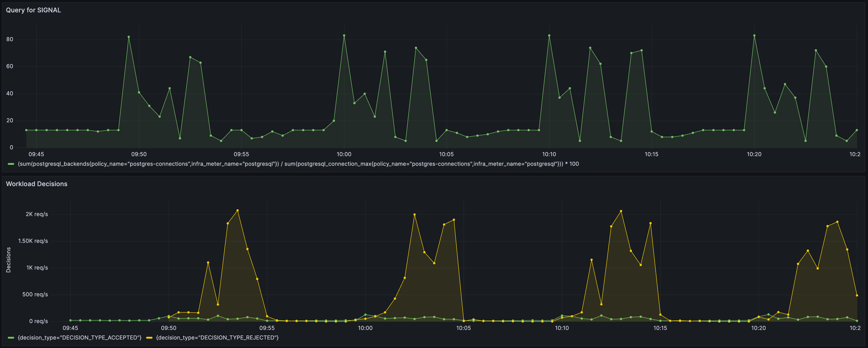This screenshot has width=868, height=348.
Task: Click the '1.50K req/s' y-axis label
Action: (x=33, y=241)
